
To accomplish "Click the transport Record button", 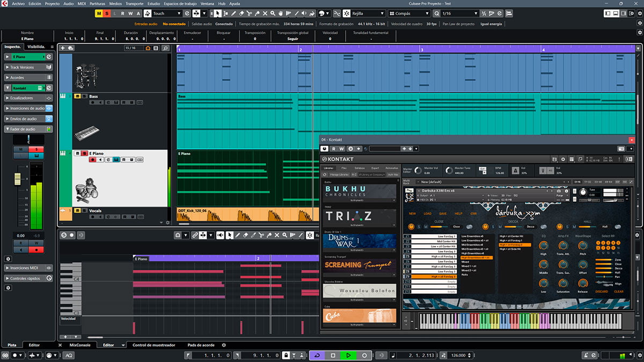I will coord(364,356).
